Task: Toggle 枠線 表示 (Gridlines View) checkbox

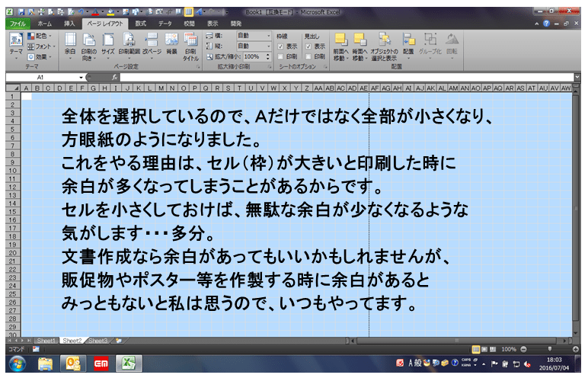Action: coord(280,46)
